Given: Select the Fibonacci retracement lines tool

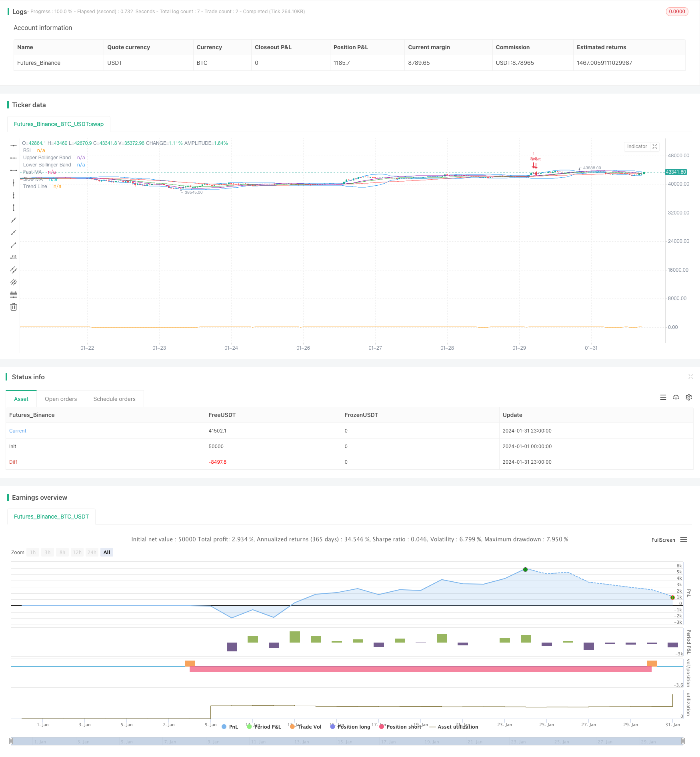Looking at the screenshot, I should (14, 294).
